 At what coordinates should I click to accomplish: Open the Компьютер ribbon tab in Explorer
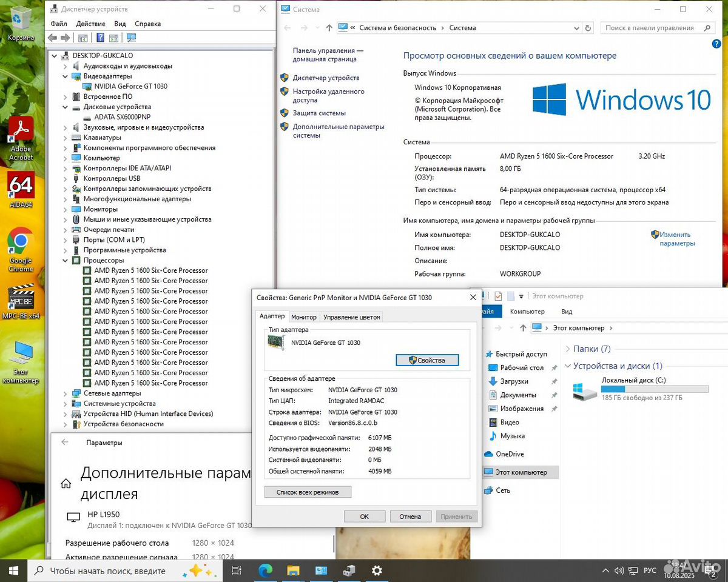527,312
